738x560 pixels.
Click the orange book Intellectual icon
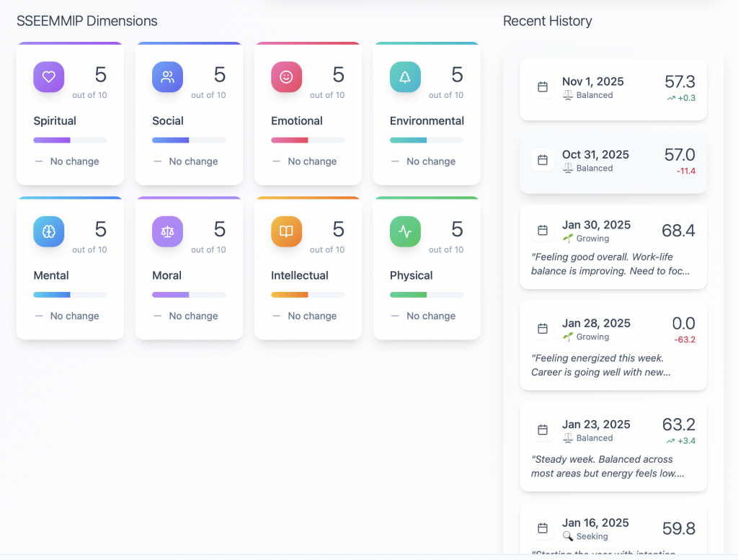click(286, 231)
